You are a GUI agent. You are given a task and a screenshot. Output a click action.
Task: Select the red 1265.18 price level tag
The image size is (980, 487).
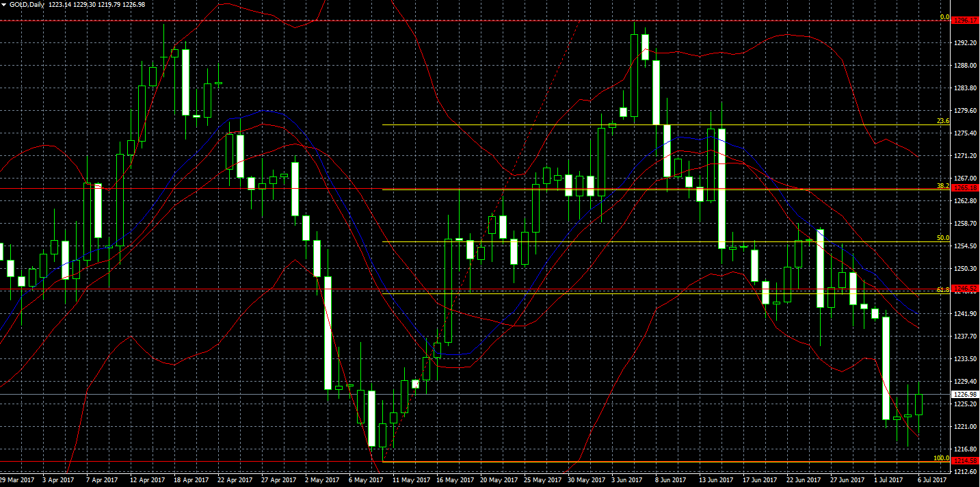966,187
